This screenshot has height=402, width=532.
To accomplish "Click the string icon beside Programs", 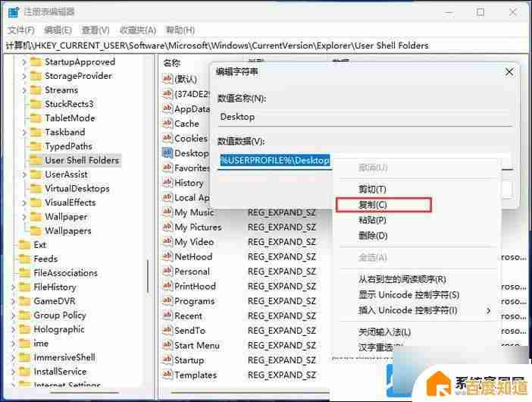I will click(167, 300).
